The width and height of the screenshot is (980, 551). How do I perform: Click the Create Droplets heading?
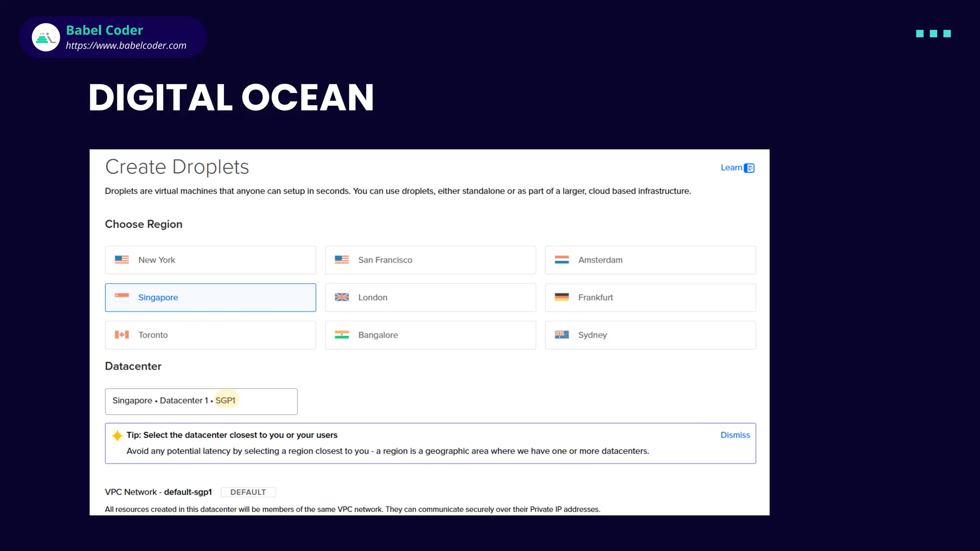[x=177, y=167]
